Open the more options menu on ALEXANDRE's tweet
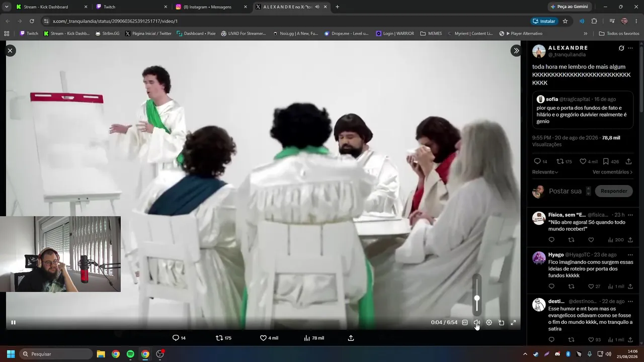 (x=630, y=48)
